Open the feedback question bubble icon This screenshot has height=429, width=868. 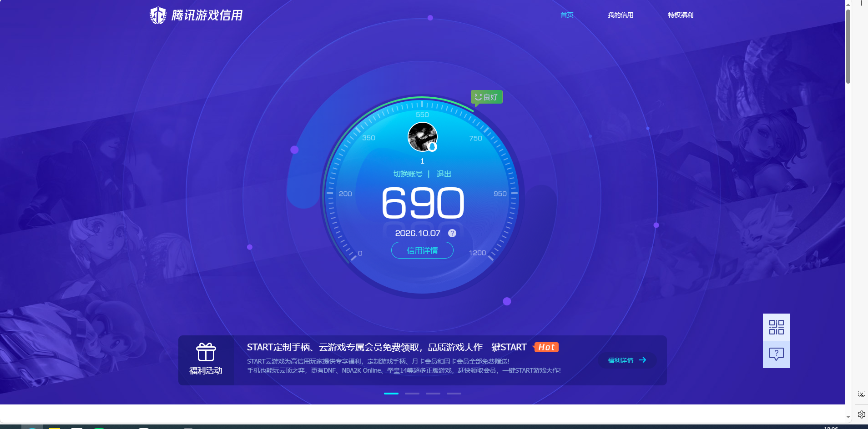pos(777,354)
